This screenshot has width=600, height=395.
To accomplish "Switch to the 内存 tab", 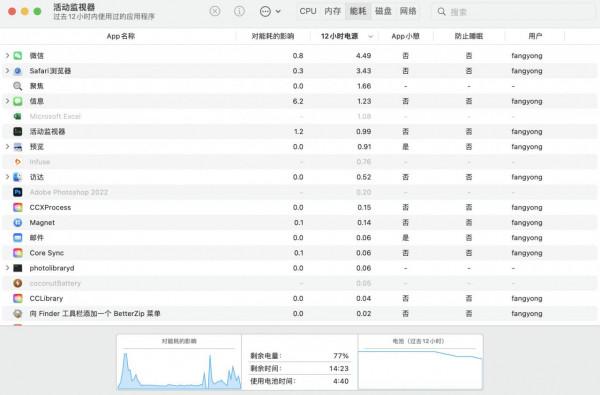I will pyautogui.click(x=333, y=11).
